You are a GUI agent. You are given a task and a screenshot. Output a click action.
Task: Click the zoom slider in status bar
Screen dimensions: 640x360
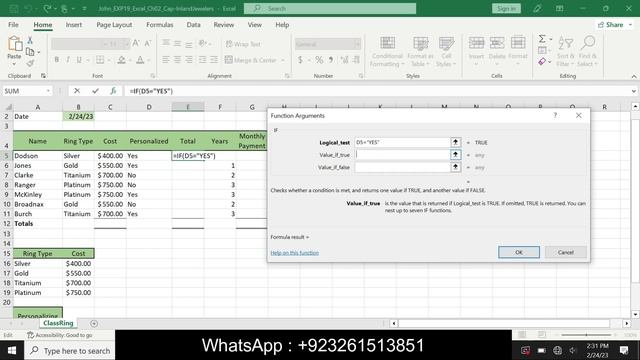click(x=586, y=335)
